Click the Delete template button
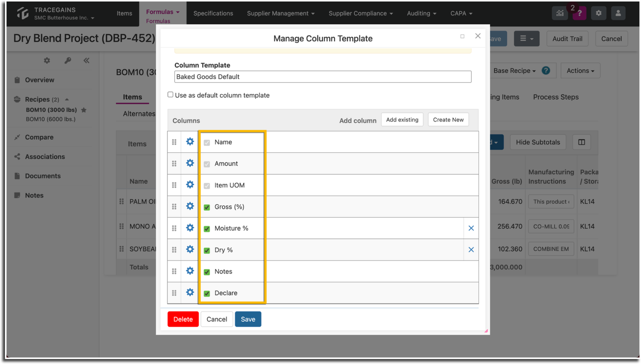Screen dimensions: 641x364 (183, 319)
